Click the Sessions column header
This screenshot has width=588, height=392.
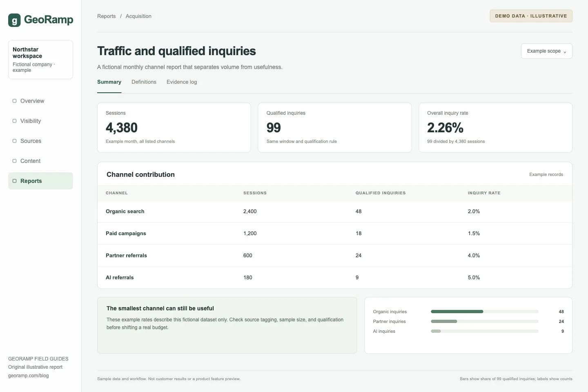pos(255,193)
